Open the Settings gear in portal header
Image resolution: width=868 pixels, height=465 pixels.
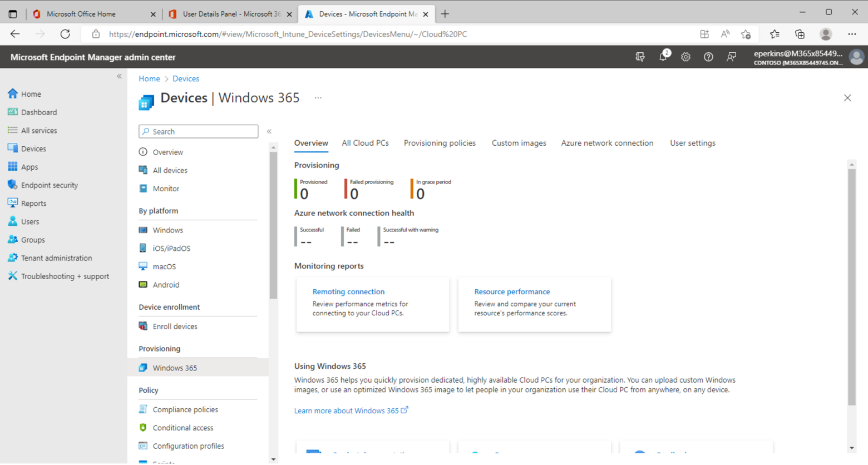(685, 57)
